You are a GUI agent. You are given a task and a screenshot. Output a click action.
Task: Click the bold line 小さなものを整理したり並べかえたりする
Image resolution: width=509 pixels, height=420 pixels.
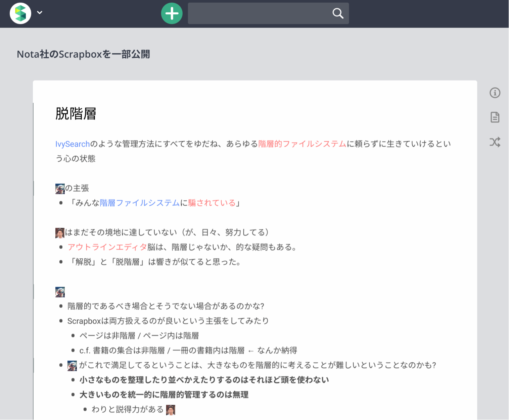(x=204, y=380)
